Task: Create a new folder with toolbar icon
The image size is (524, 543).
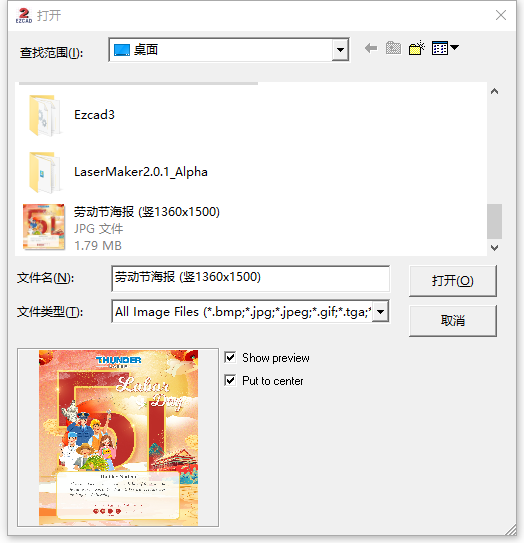Action: 417,48
